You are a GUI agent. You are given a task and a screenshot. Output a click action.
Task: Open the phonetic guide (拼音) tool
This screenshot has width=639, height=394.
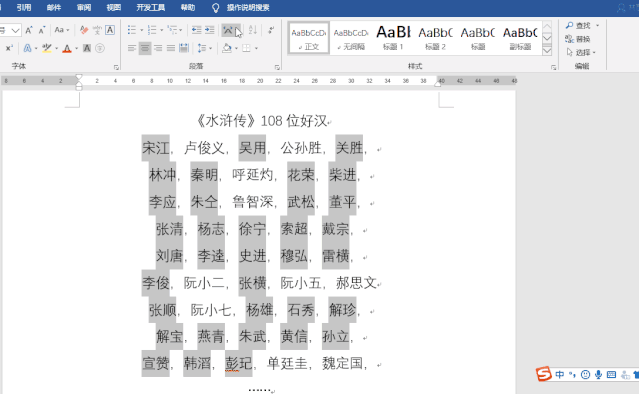[97, 30]
